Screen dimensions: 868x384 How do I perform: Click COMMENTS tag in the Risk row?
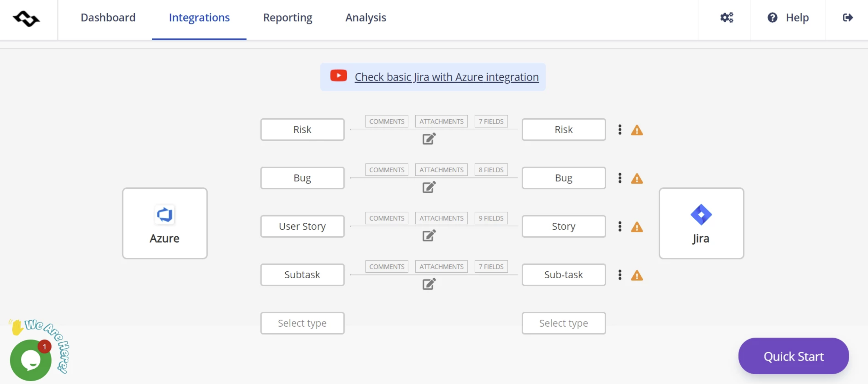387,121
